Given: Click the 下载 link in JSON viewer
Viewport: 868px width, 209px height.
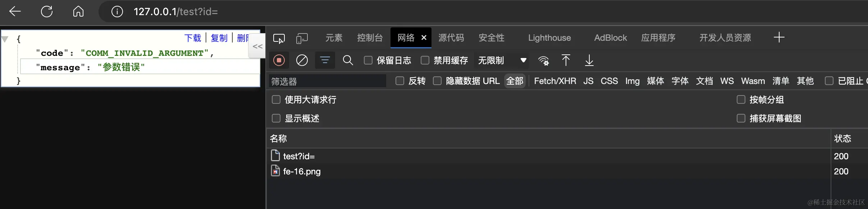Looking at the screenshot, I should pos(192,38).
